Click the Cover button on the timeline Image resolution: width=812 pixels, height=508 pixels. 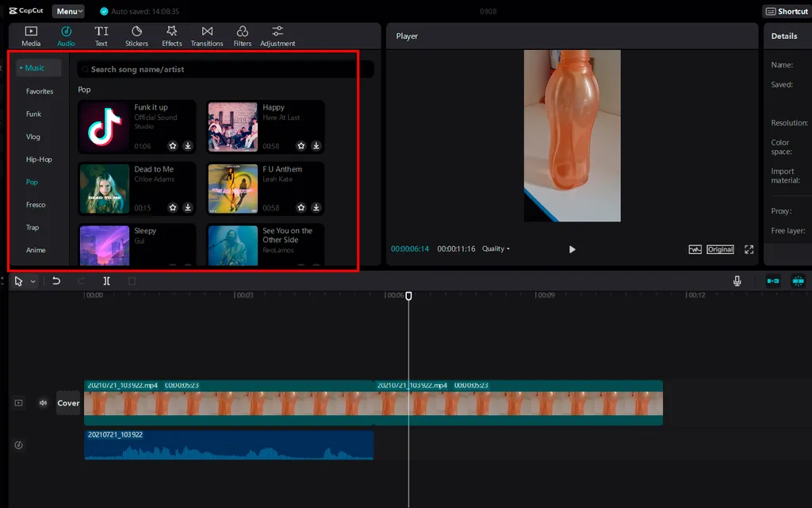pyautogui.click(x=68, y=402)
